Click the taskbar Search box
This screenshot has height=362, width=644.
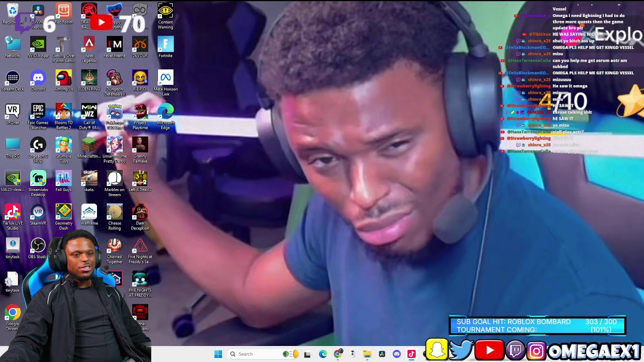[264, 354]
